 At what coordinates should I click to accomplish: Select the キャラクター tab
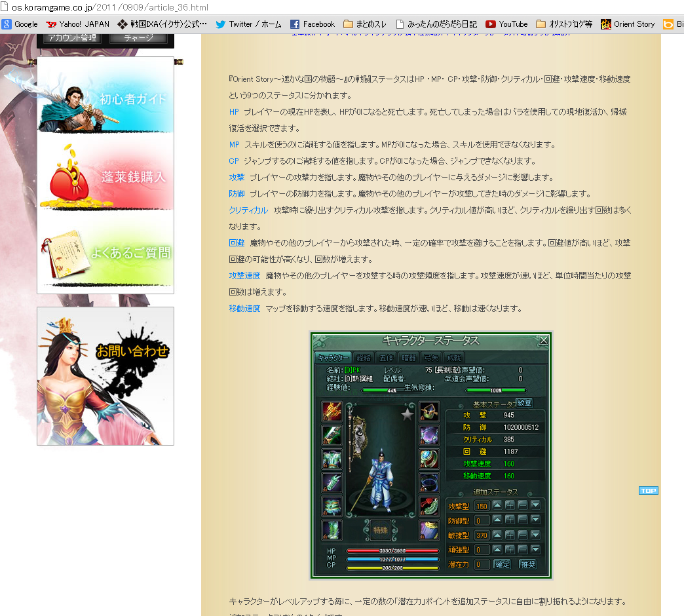332,358
